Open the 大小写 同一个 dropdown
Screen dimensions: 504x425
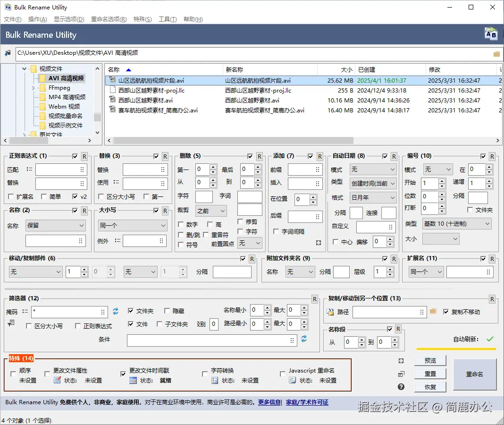pyautogui.click(x=132, y=225)
